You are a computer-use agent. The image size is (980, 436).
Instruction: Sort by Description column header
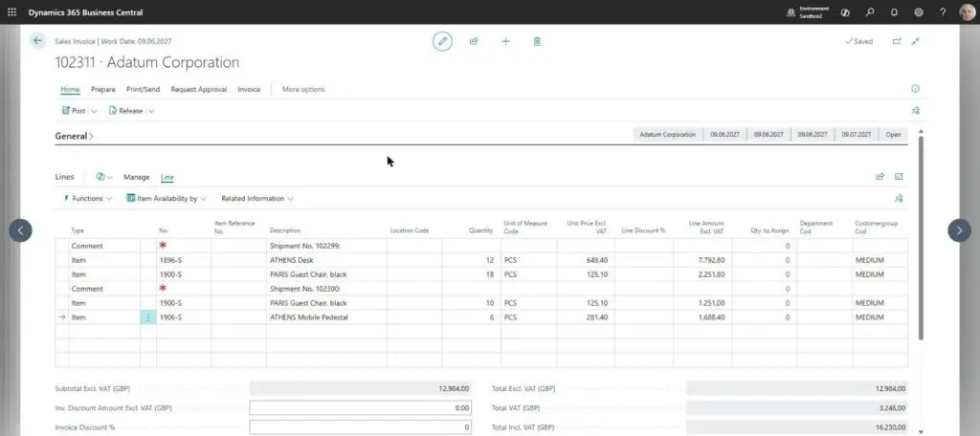pyautogui.click(x=285, y=230)
